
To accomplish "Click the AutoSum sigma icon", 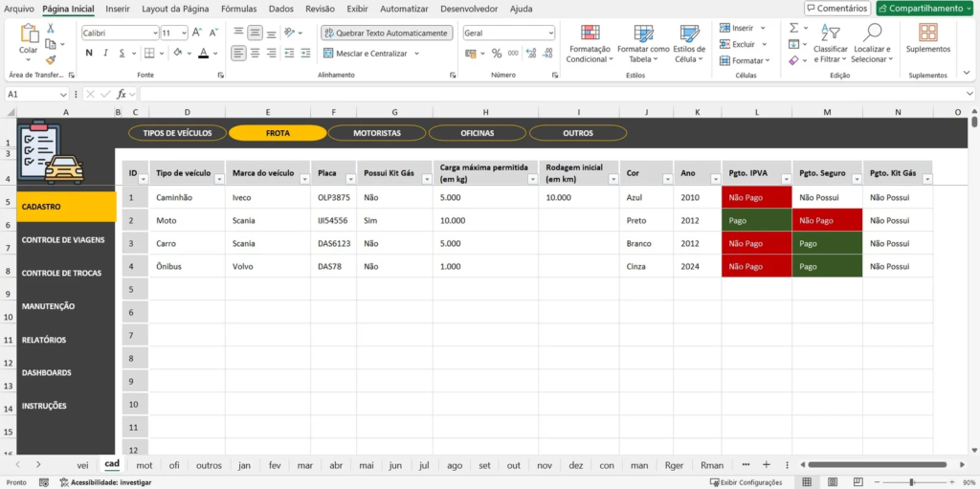I will 794,29.
